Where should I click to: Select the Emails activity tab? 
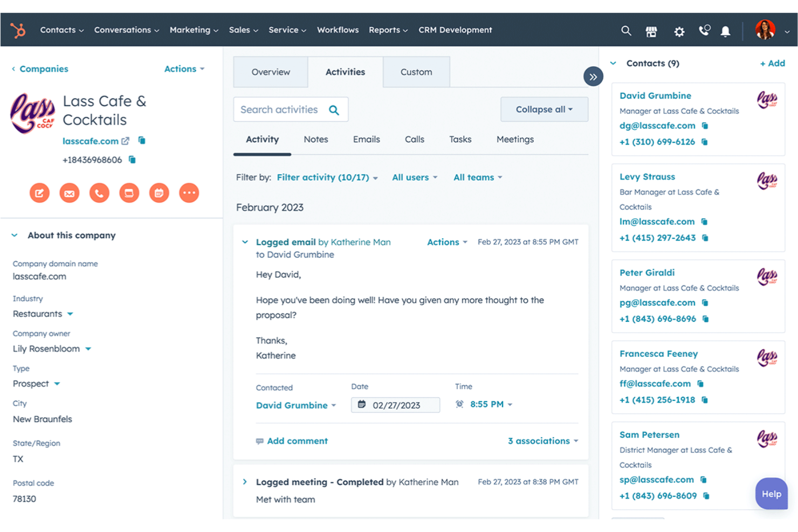[367, 140]
